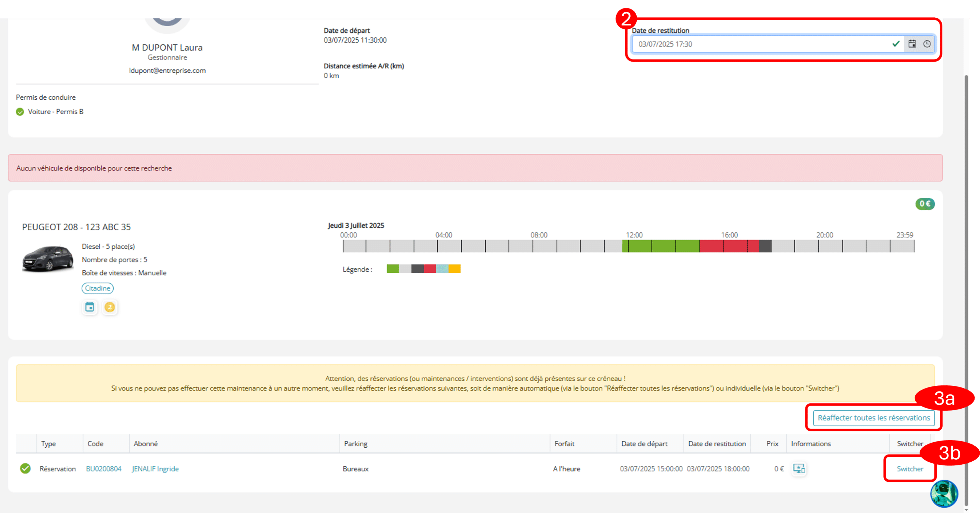
Task: Open the calendar picker for restitution date
Action: point(912,44)
